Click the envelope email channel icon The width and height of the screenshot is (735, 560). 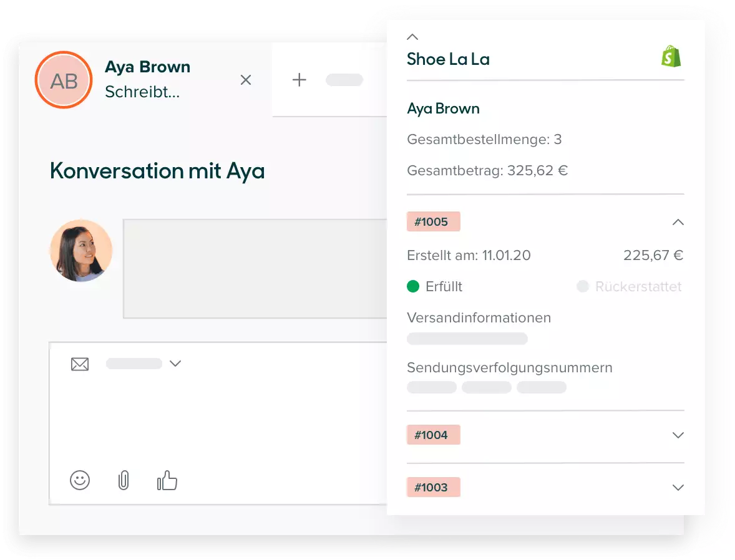coord(80,364)
